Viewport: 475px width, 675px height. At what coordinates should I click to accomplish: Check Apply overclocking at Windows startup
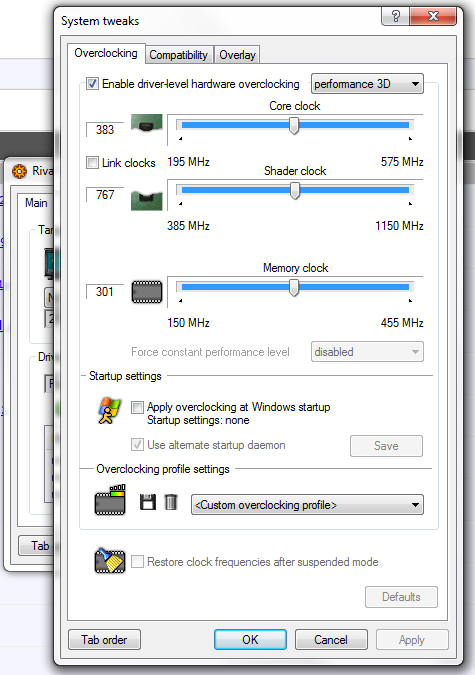[x=137, y=407]
